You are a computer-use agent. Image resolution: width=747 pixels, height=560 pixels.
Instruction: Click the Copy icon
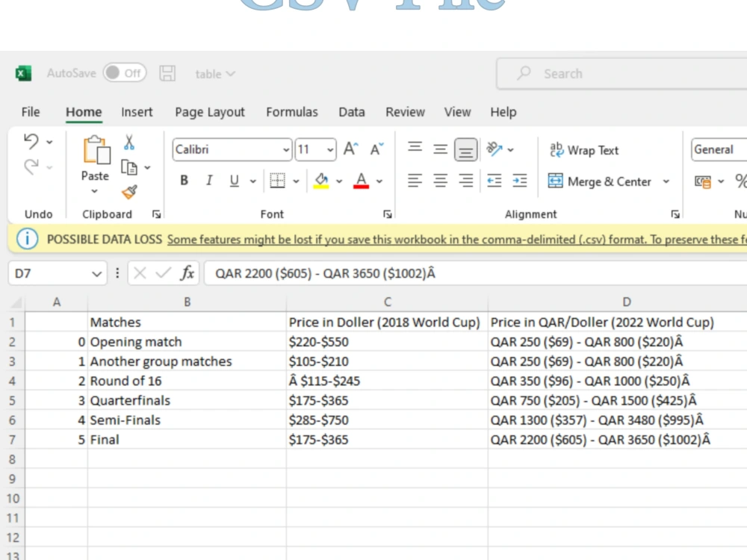129,167
